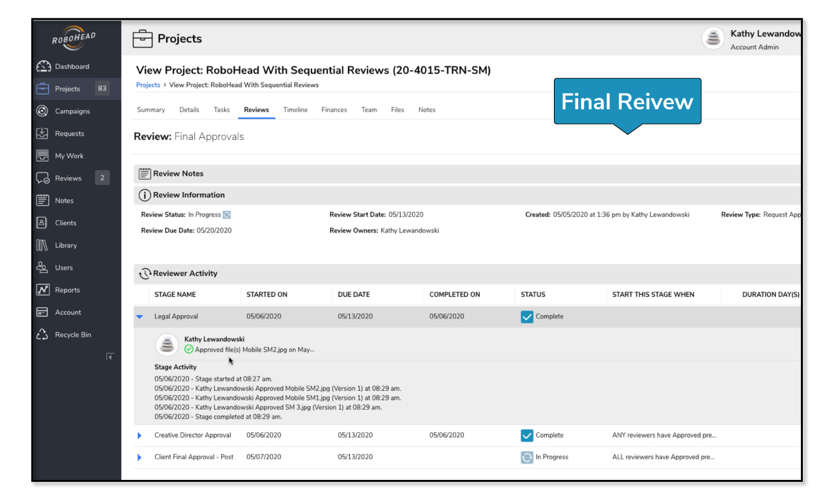Click 'Approved SM 3.jpg (Version 1)' activity line

pos(268,408)
